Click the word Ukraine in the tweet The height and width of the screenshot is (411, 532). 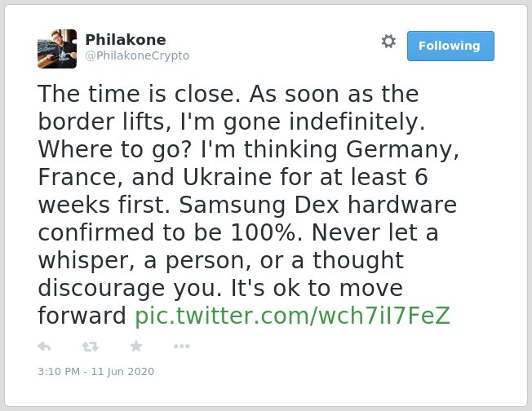(228, 177)
